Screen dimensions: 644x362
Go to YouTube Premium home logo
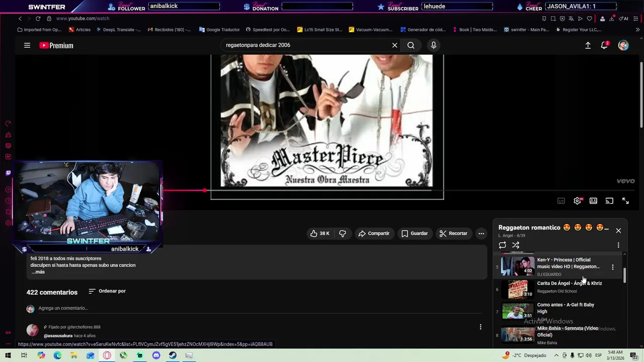[56, 45]
